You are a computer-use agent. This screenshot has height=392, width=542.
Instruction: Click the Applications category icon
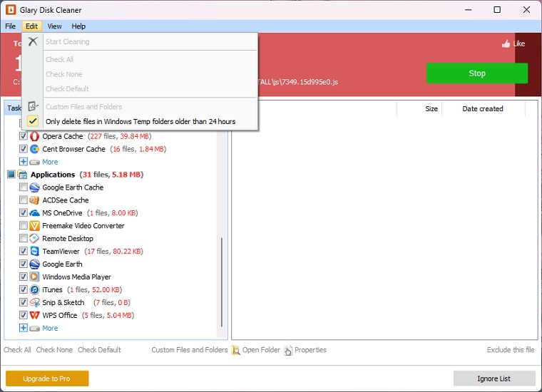click(23, 175)
